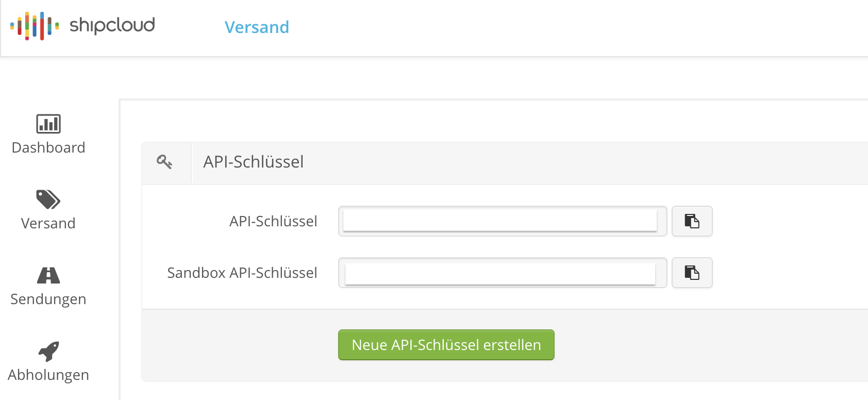
Task: Open Dashboard from the sidebar label
Action: pos(48,147)
